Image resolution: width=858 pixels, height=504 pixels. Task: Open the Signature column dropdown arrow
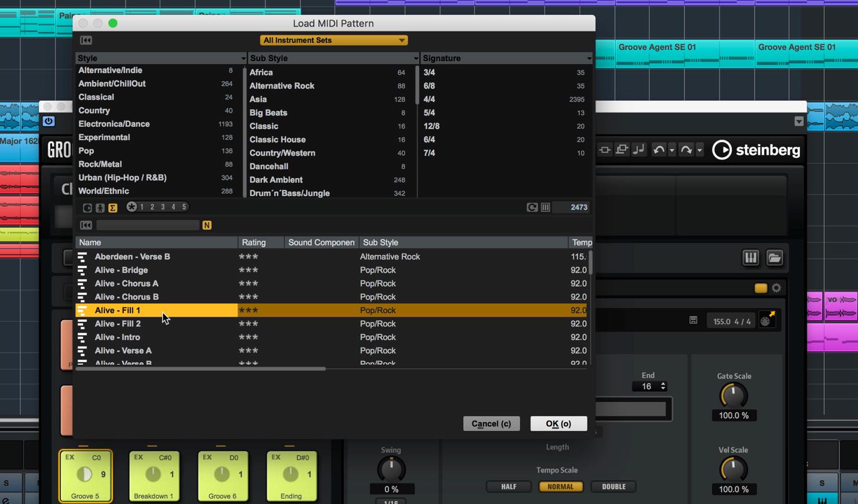point(588,59)
